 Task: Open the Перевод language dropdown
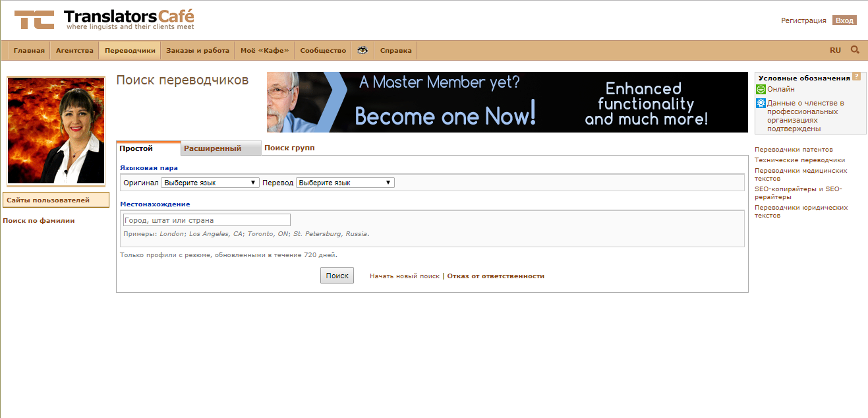[x=345, y=183]
